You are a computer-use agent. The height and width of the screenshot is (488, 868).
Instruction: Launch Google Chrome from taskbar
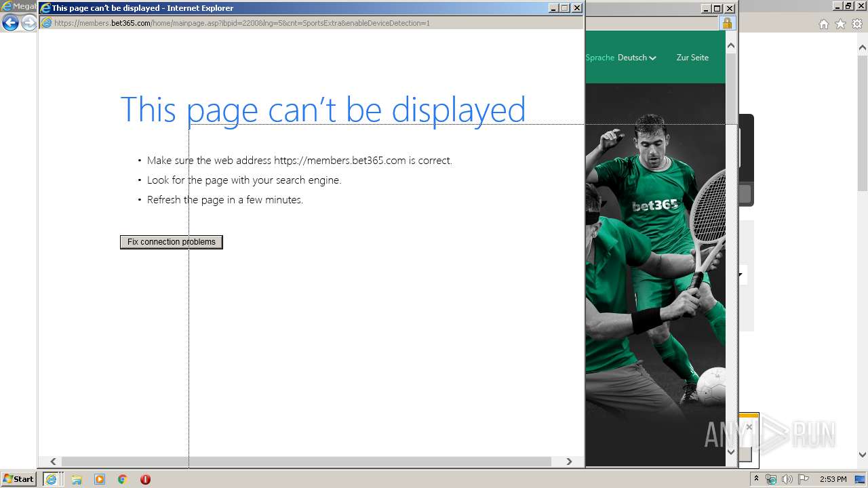click(x=122, y=479)
